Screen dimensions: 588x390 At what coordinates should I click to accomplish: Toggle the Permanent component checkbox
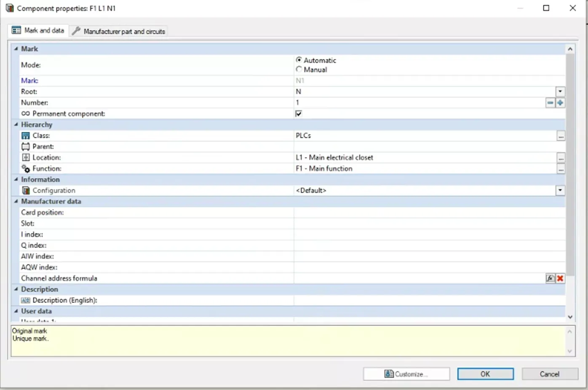(299, 114)
